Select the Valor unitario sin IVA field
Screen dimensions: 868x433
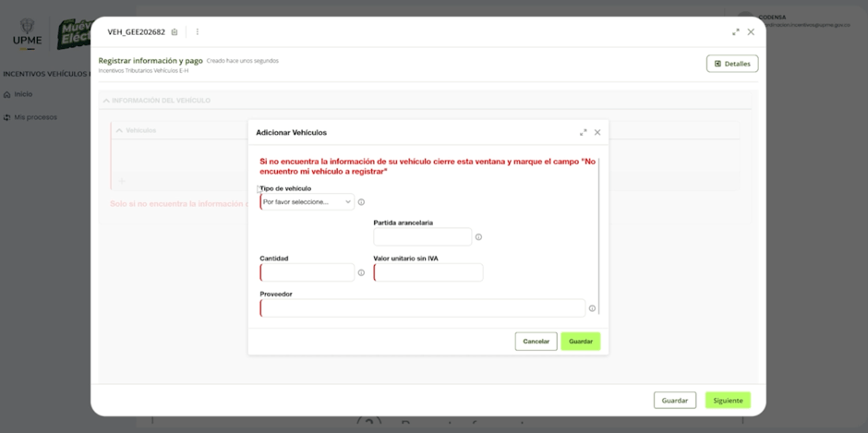tap(428, 272)
